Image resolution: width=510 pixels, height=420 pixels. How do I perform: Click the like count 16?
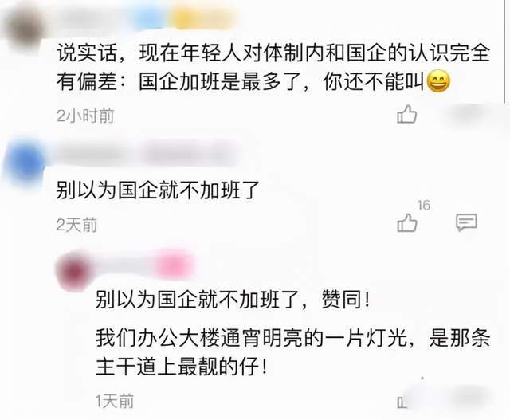tap(424, 206)
